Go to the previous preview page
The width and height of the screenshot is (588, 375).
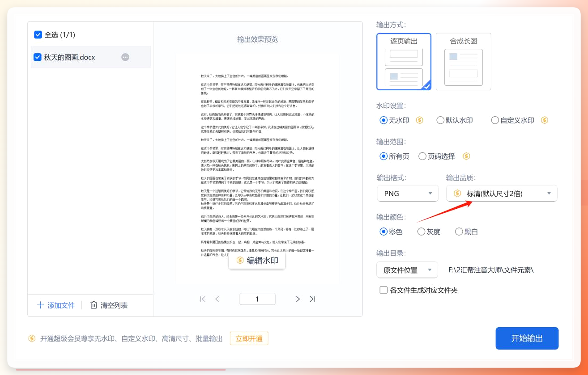pos(217,299)
